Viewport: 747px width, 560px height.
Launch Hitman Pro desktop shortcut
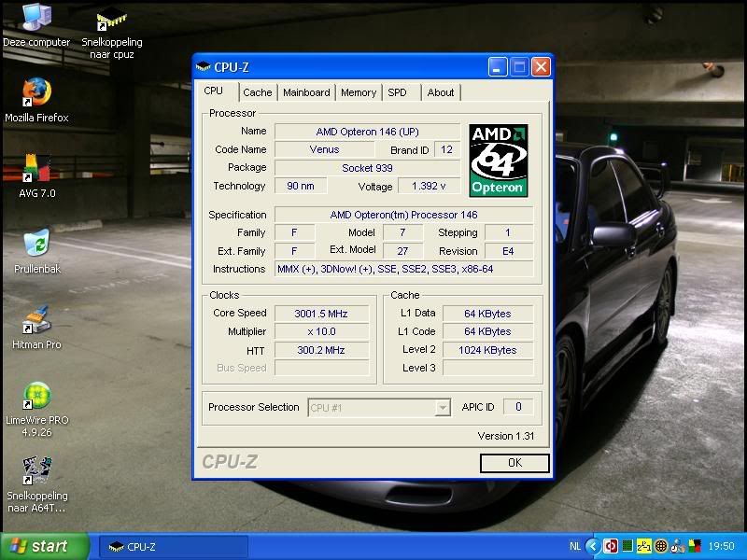coord(36,327)
